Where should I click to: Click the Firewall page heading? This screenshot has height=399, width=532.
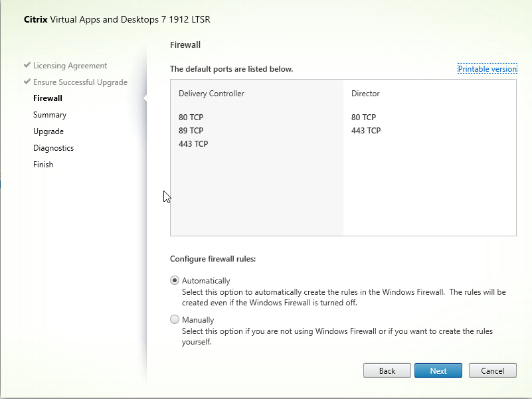click(x=185, y=44)
